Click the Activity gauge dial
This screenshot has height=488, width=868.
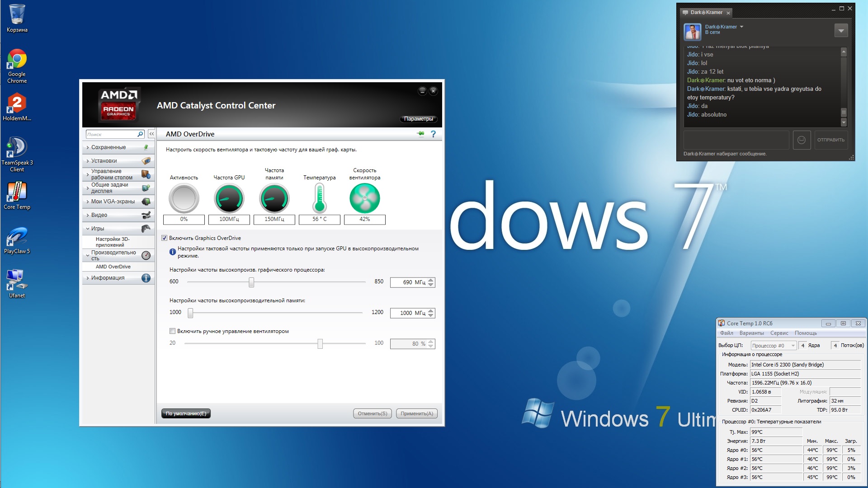[x=184, y=198]
